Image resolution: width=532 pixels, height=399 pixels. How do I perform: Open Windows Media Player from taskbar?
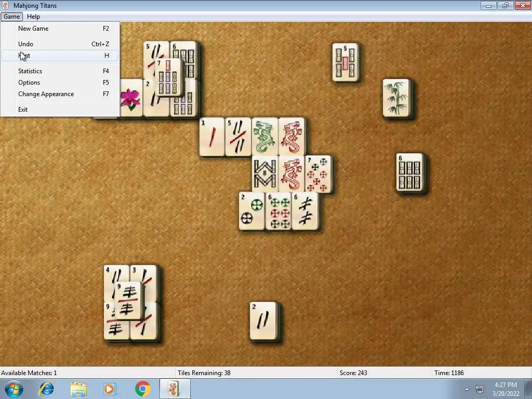pos(110,389)
